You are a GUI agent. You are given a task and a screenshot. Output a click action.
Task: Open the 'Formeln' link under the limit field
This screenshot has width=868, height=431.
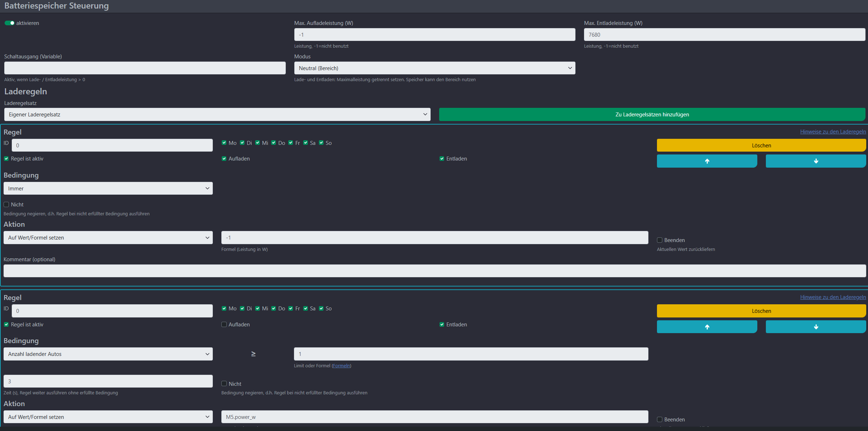click(x=341, y=366)
